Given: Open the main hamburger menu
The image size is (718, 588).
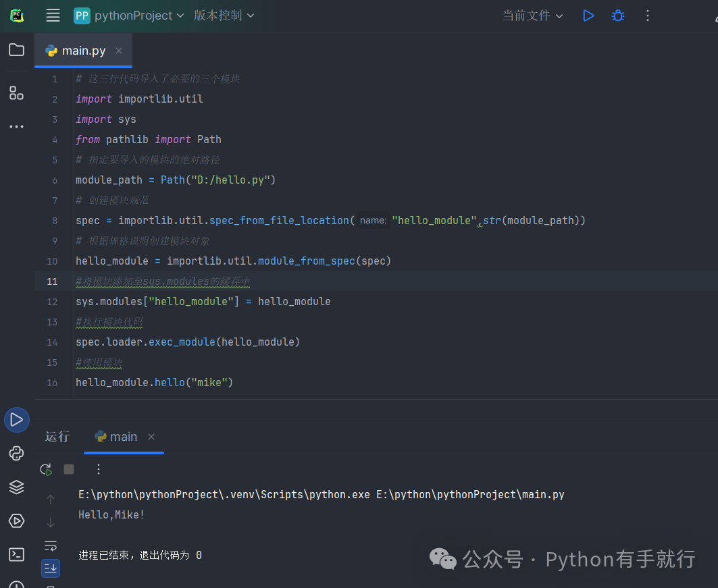Looking at the screenshot, I should pyautogui.click(x=53, y=16).
